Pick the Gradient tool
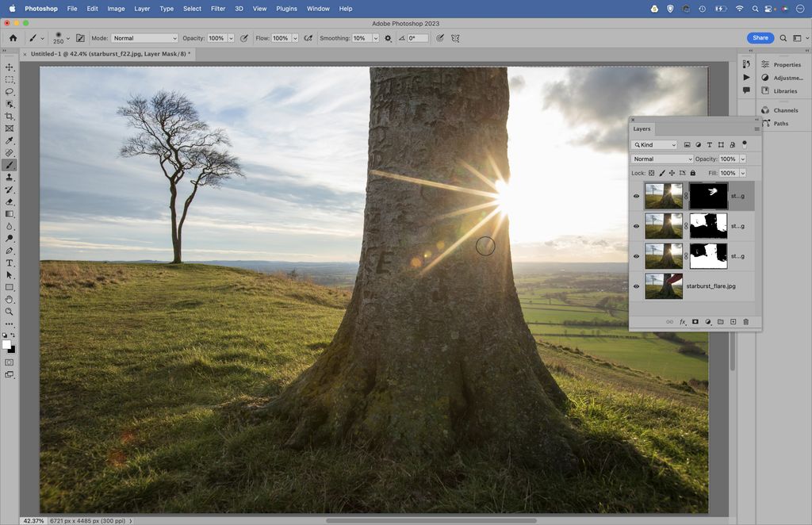Image resolution: width=812 pixels, height=525 pixels. coord(10,214)
